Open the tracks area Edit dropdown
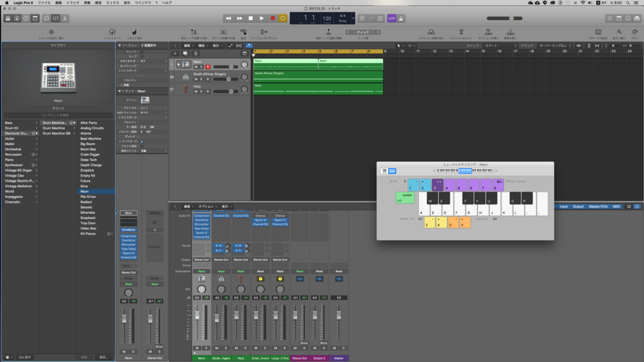This screenshot has width=644, height=362. coord(188,45)
